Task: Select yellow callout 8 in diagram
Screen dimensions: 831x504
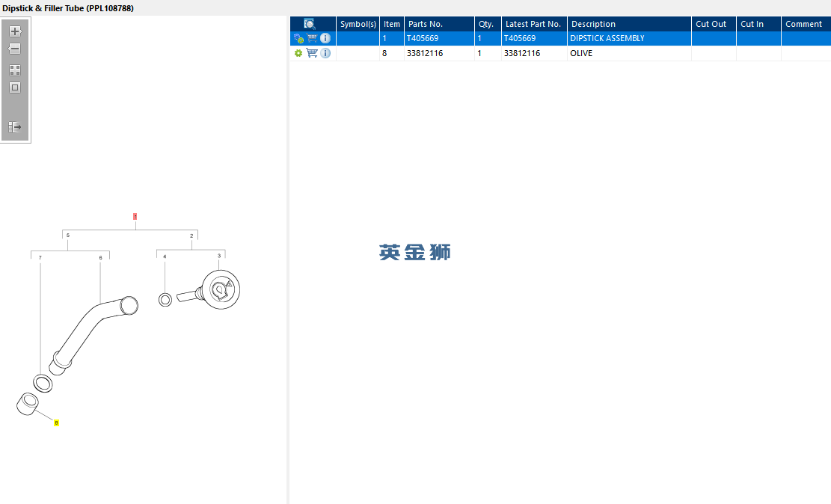Action: [56, 423]
